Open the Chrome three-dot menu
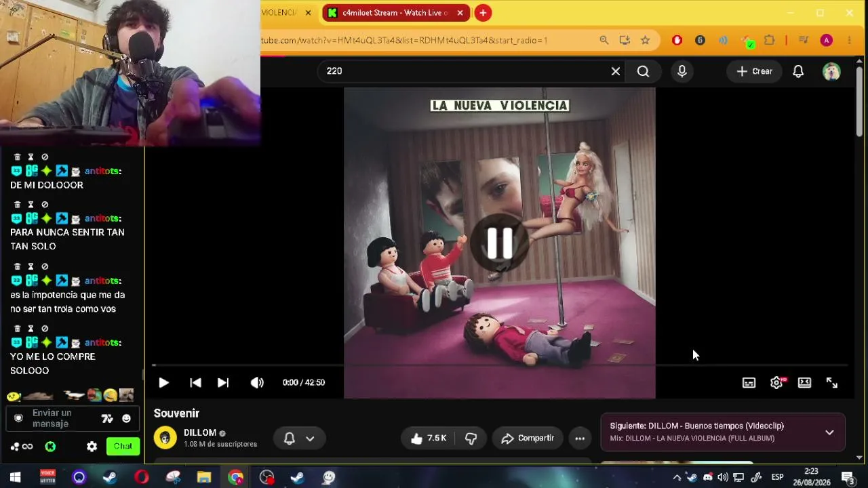 [x=849, y=41]
